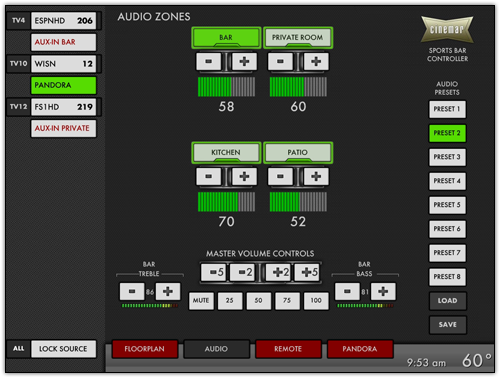Click the SAVE preset button
500x378 pixels.
[x=447, y=325]
